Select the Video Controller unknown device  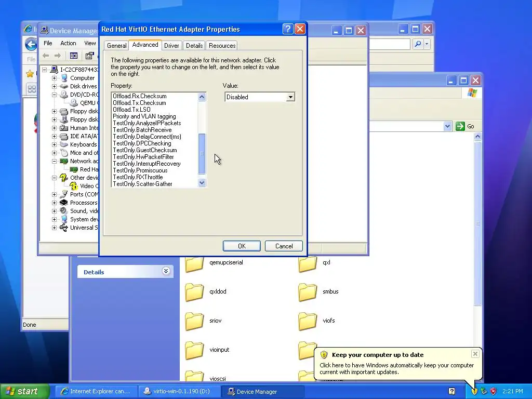coord(89,186)
